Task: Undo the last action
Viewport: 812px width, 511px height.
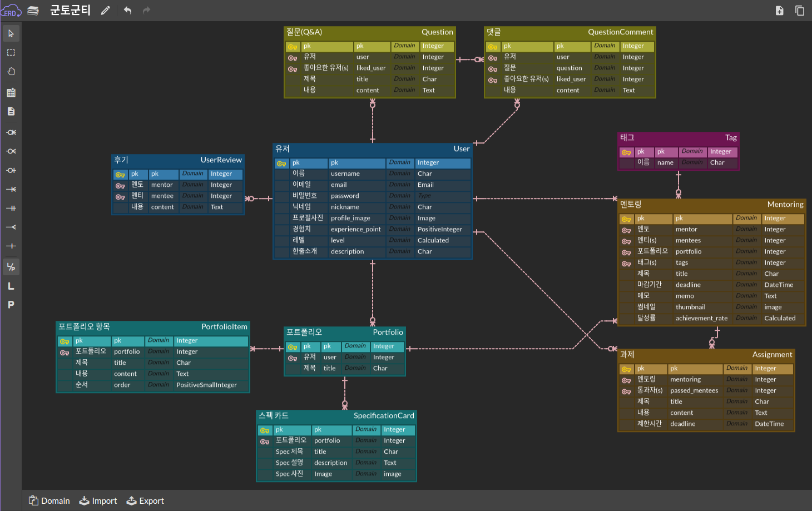Action: 128,11
